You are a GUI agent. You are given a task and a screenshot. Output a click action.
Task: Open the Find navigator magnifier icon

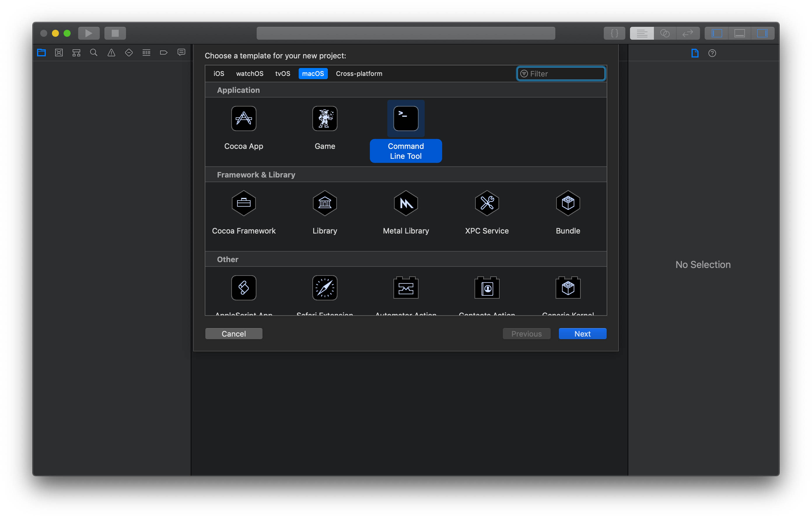pos(94,53)
